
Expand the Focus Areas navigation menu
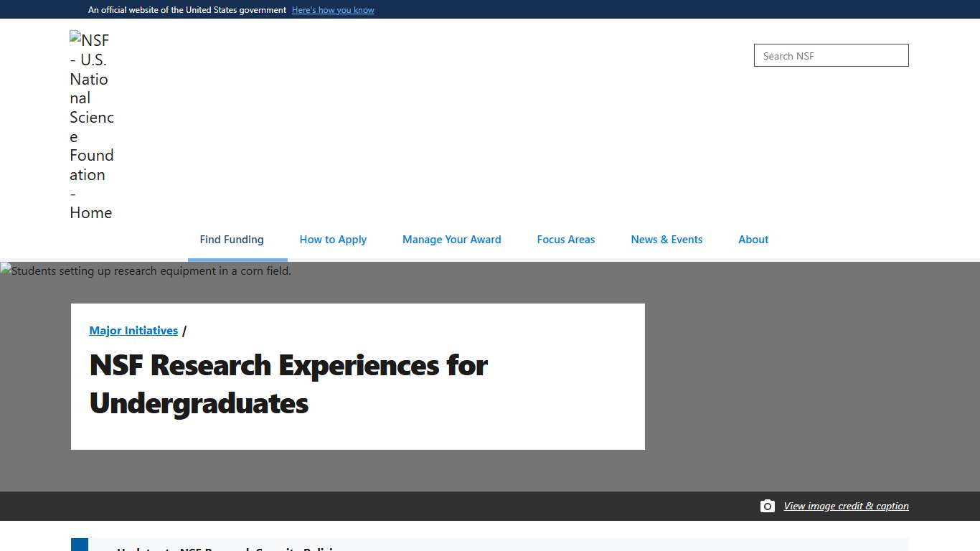pyautogui.click(x=565, y=240)
